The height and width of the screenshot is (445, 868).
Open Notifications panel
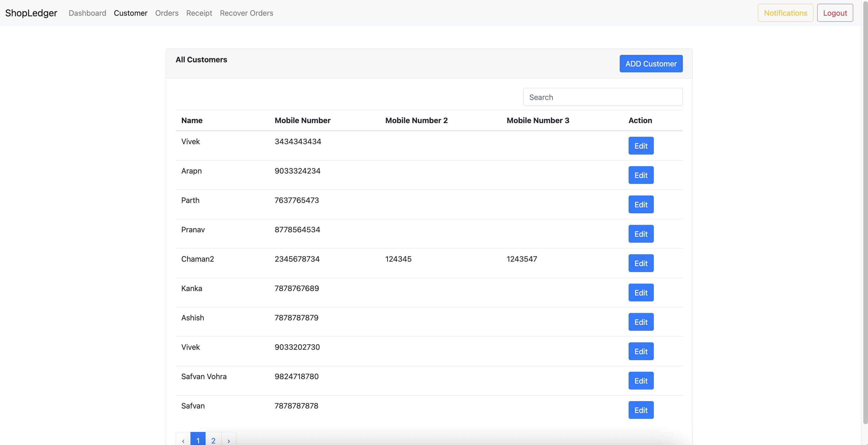point(785,13)
